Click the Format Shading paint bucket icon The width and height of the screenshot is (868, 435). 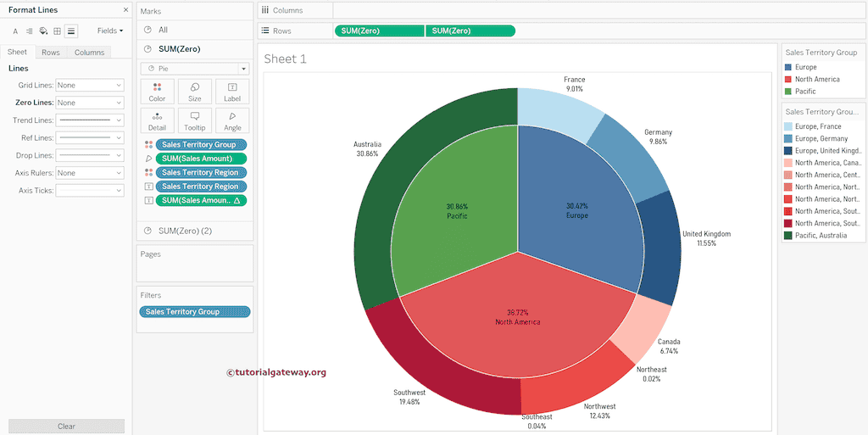coord(43,31)
